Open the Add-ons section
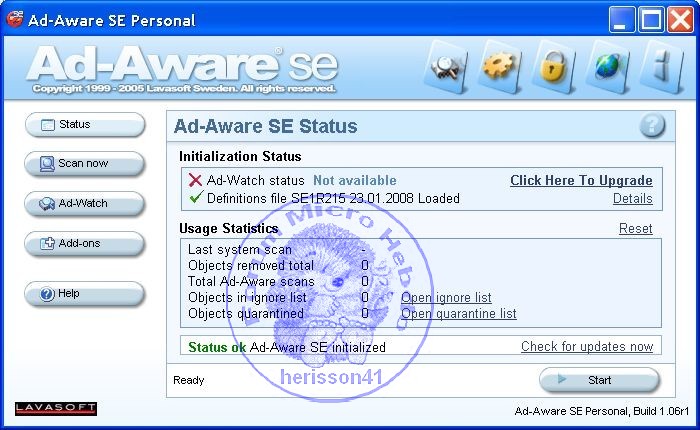The image size is (700, 430). [x=85, y=244]
